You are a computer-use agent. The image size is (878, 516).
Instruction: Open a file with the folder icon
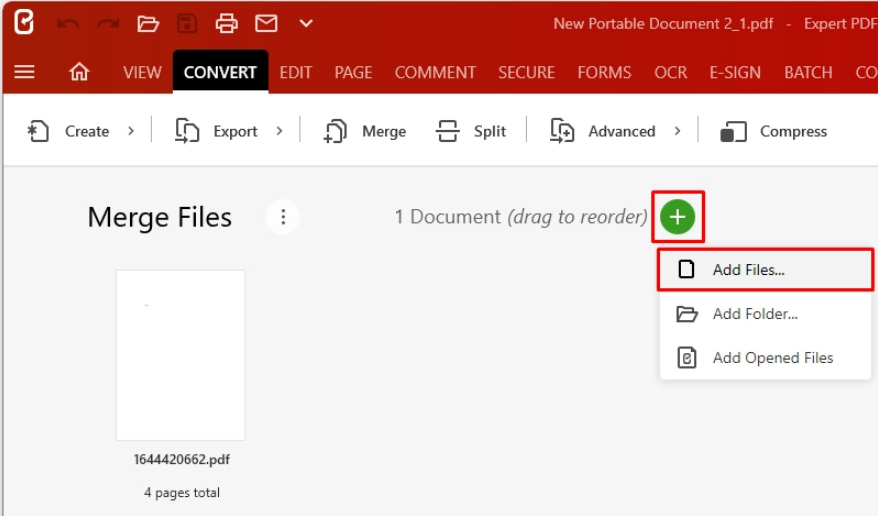click(148, 23)
